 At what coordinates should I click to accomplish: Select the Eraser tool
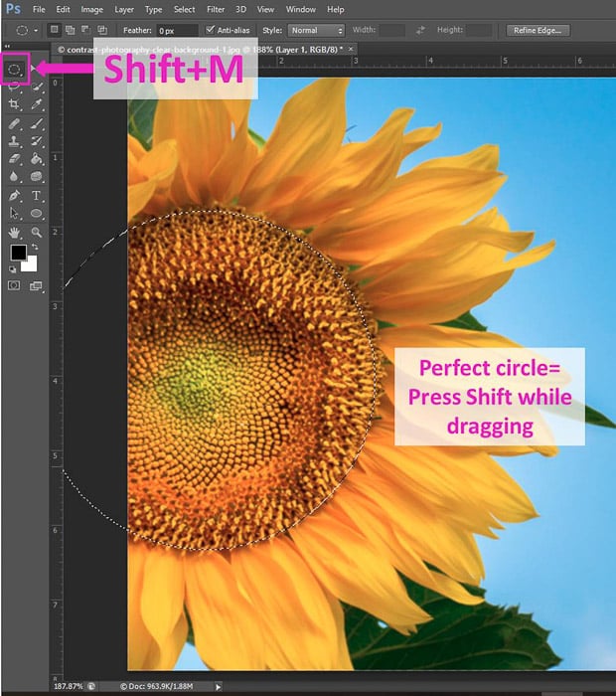point(14,159)
